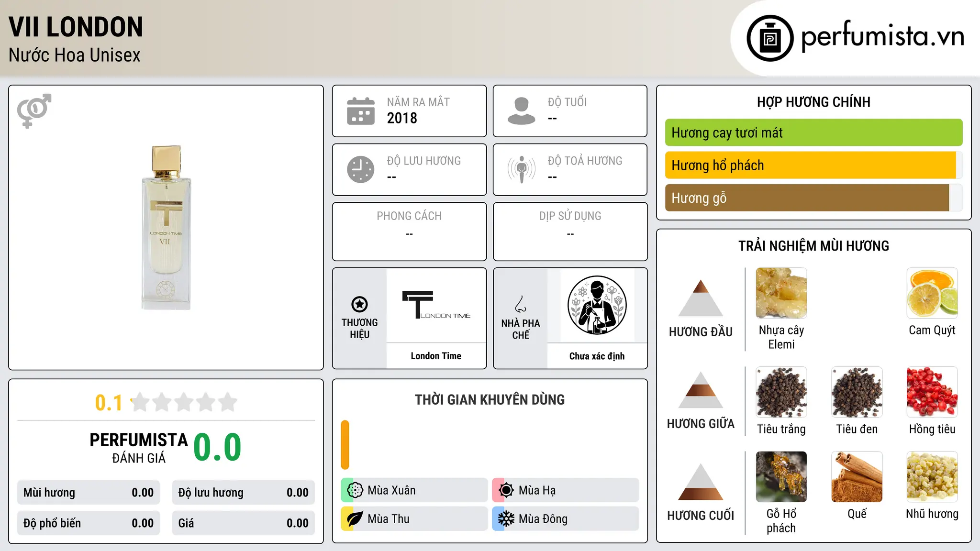Screen dimensions: 980x551
Task: Click the nose icon above Nhà pha chế
Action: [x=521, y=304]
